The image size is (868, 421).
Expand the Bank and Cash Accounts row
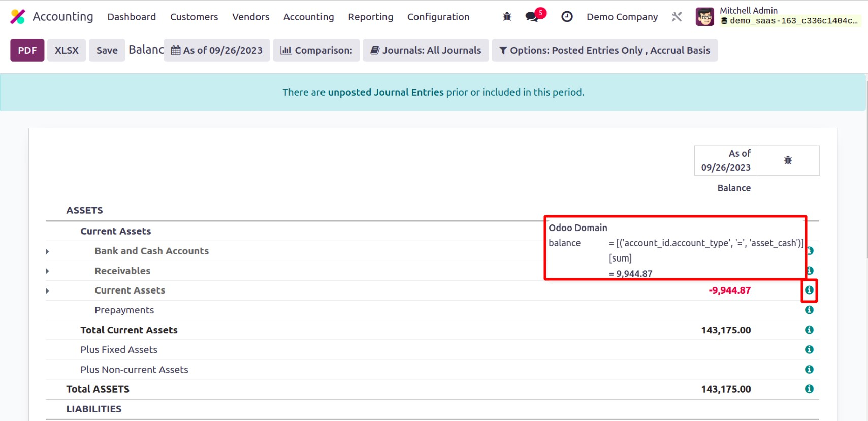click(x=47, y=251)
